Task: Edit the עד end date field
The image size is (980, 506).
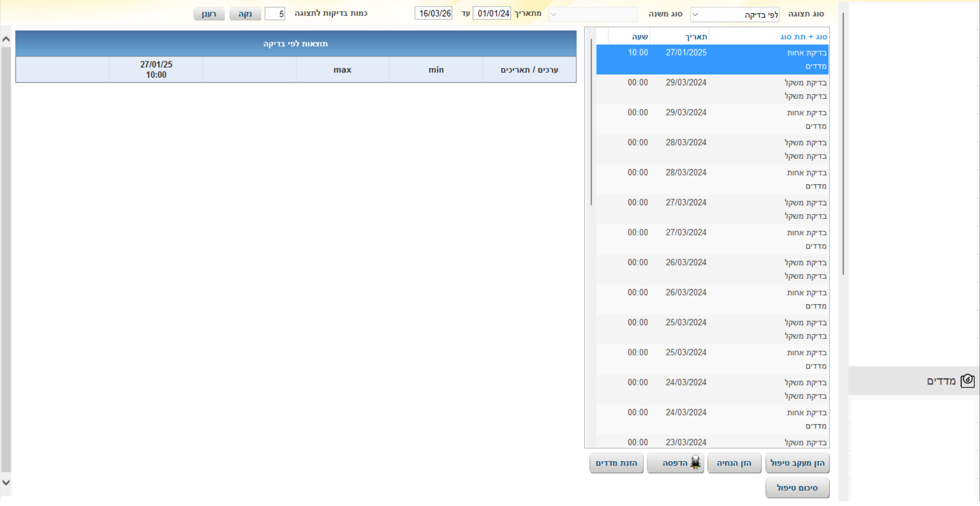Action: [433, 14]
